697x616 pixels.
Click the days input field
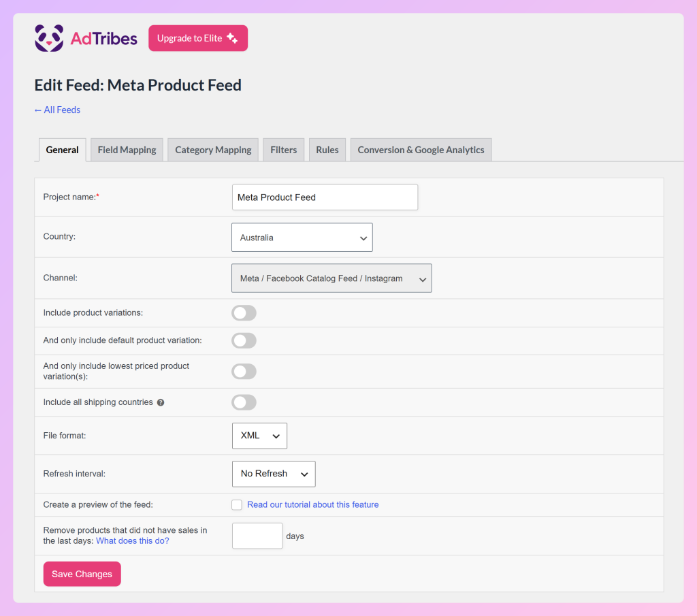coord(257,536)
